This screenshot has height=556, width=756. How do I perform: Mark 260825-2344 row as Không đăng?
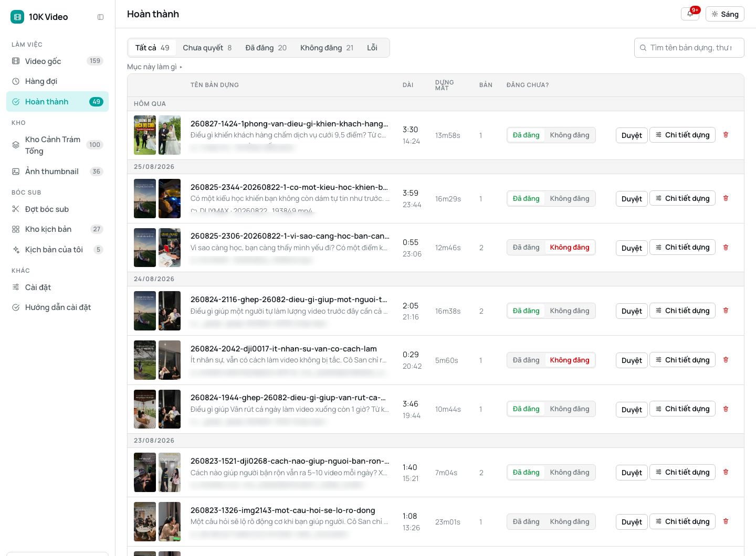pyautogui.click(x=570, y=199)
